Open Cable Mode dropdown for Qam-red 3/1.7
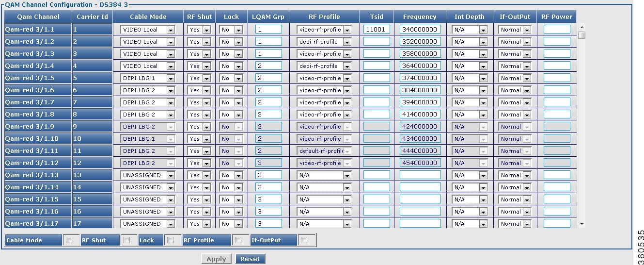 point(147,102)
